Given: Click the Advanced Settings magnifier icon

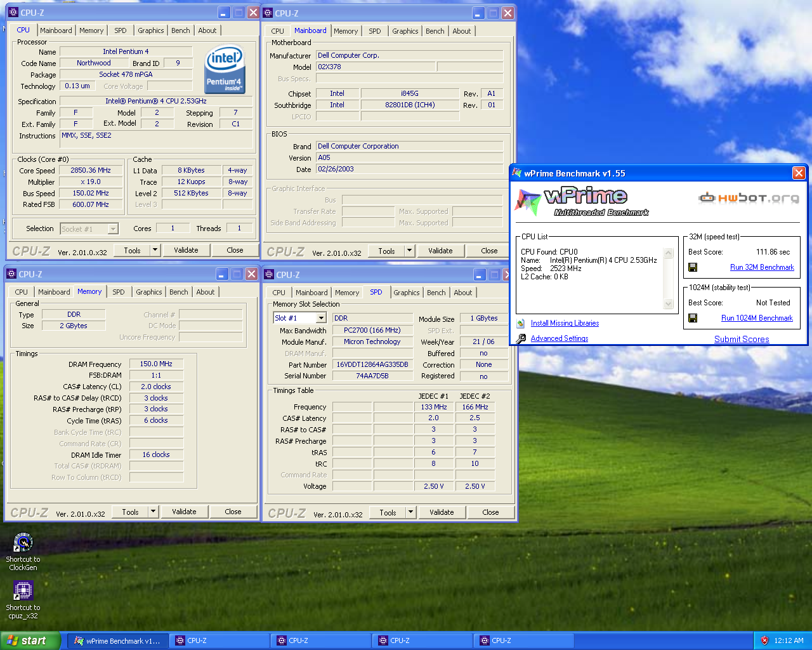Looking at the screenshot, I should click(521, 338).
